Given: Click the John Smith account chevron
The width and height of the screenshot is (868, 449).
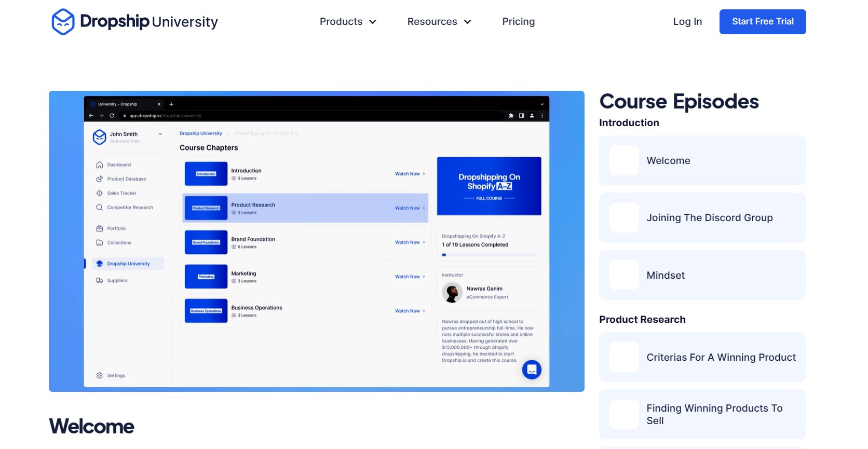Looking at the screenshot, I should (160, 134).
